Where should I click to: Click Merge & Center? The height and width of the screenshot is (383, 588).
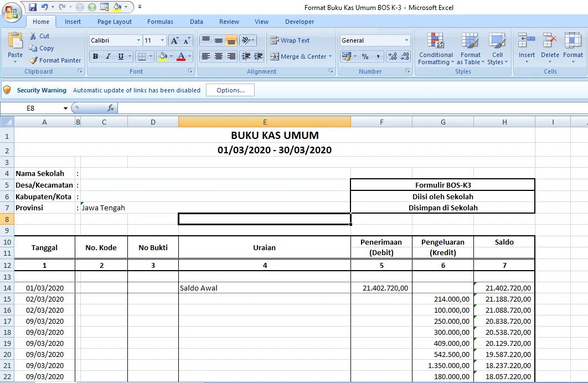pos(298,56)
